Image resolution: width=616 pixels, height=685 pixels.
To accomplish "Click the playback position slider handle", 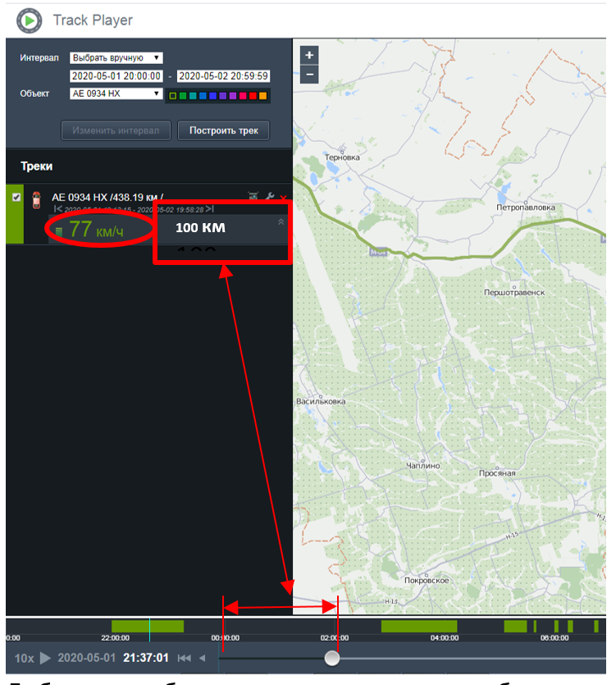I will [x=331, y=658].
